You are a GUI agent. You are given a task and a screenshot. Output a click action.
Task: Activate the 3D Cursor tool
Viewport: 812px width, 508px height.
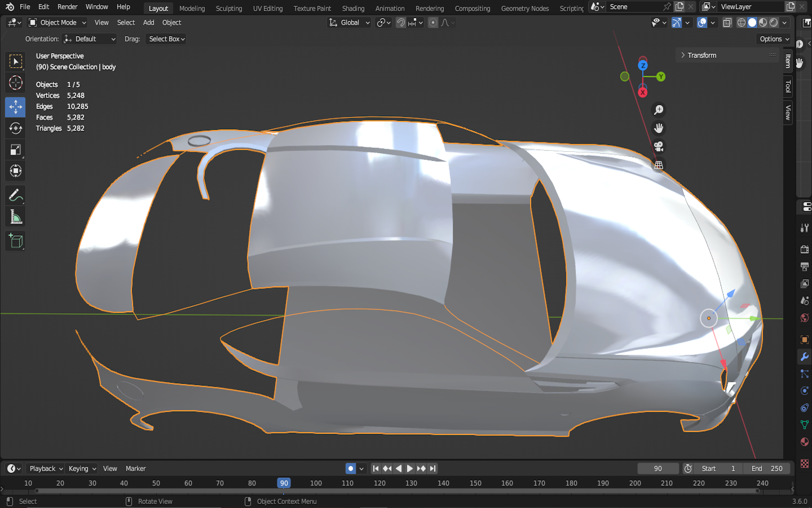[x=16, y=83]
